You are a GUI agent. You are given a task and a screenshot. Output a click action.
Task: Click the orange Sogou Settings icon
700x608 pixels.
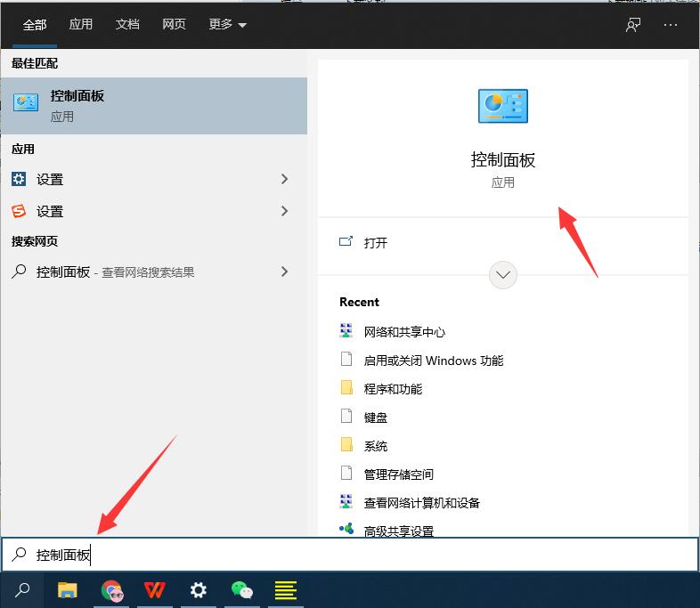(19, 211)
